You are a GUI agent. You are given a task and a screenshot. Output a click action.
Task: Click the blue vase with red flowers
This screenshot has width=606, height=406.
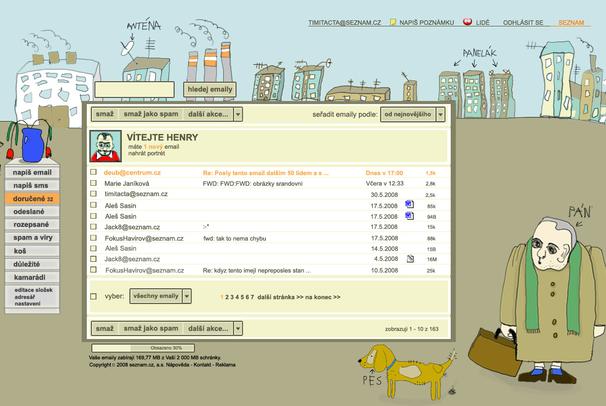pyautogui.click(x=31, y=142)
